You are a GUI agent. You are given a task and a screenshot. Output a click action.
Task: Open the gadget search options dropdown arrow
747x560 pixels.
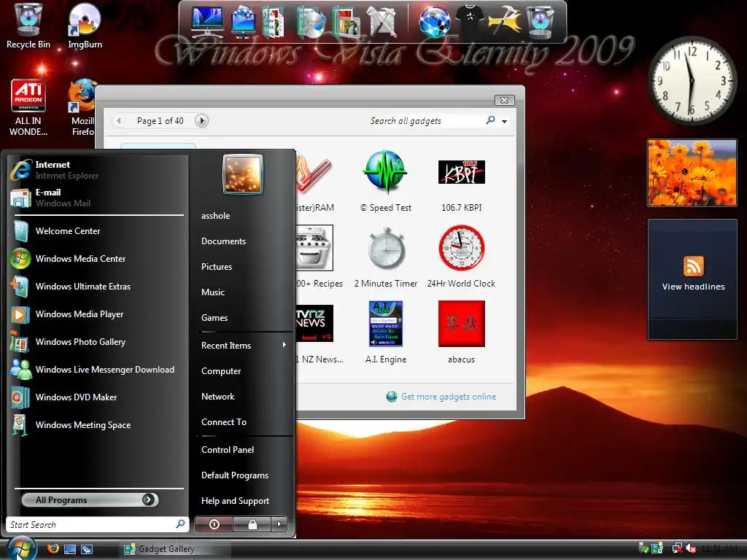click(x=504, y=122)
